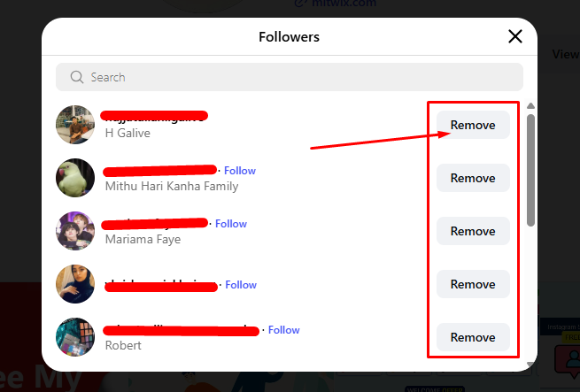
Task: Open the parrot avatar of Mithu Hari
Action: (75, 178)
